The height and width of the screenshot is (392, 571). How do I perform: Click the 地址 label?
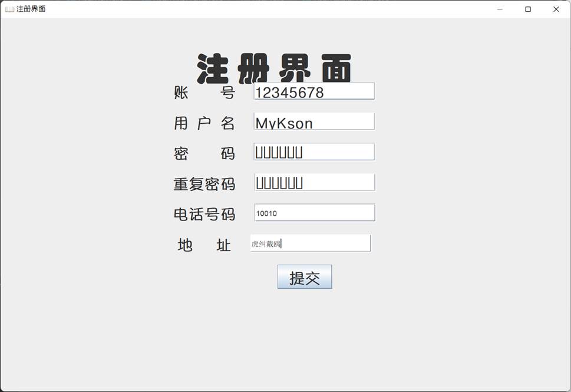(204, 245)
